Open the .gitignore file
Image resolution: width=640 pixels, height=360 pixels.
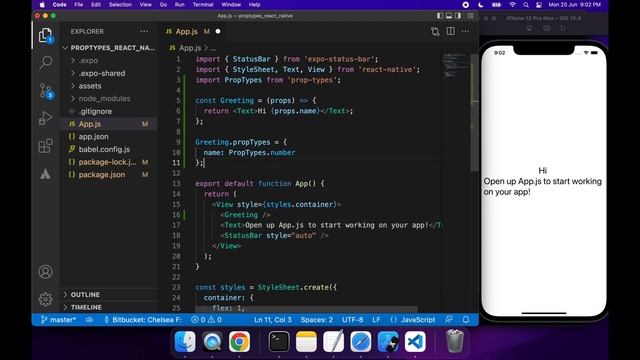click(x=109, y=111)
